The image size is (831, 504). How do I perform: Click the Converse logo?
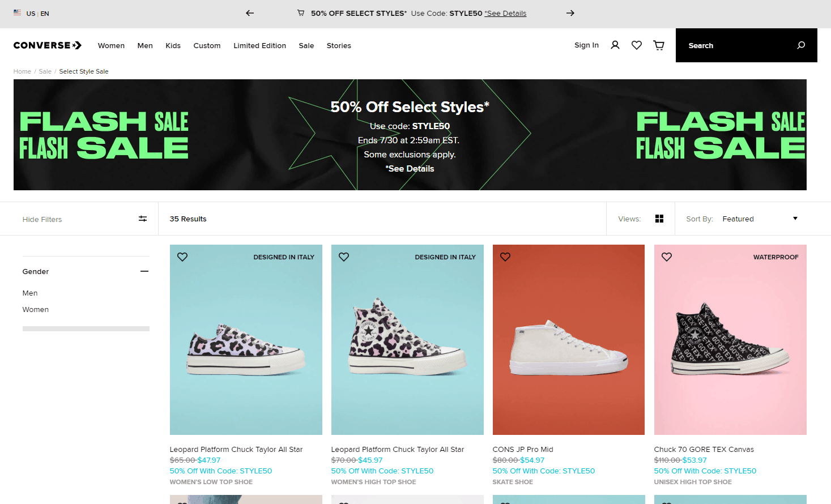click(48, 45)
